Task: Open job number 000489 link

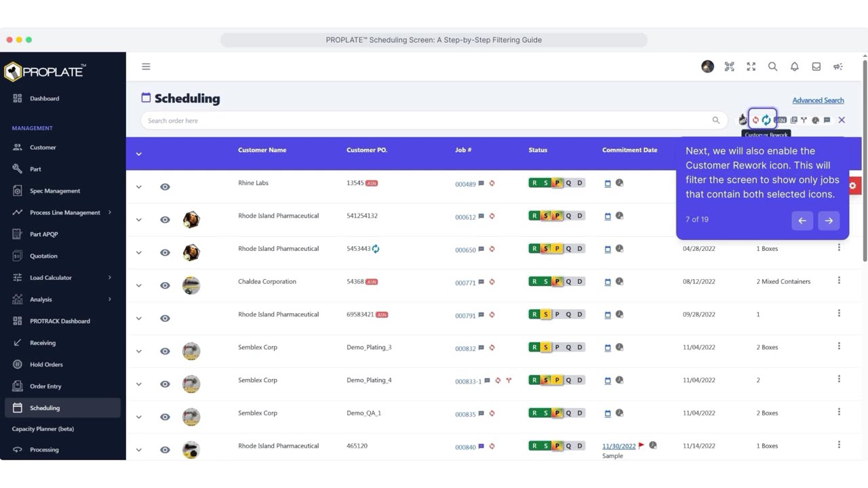Action: point(465,184)
